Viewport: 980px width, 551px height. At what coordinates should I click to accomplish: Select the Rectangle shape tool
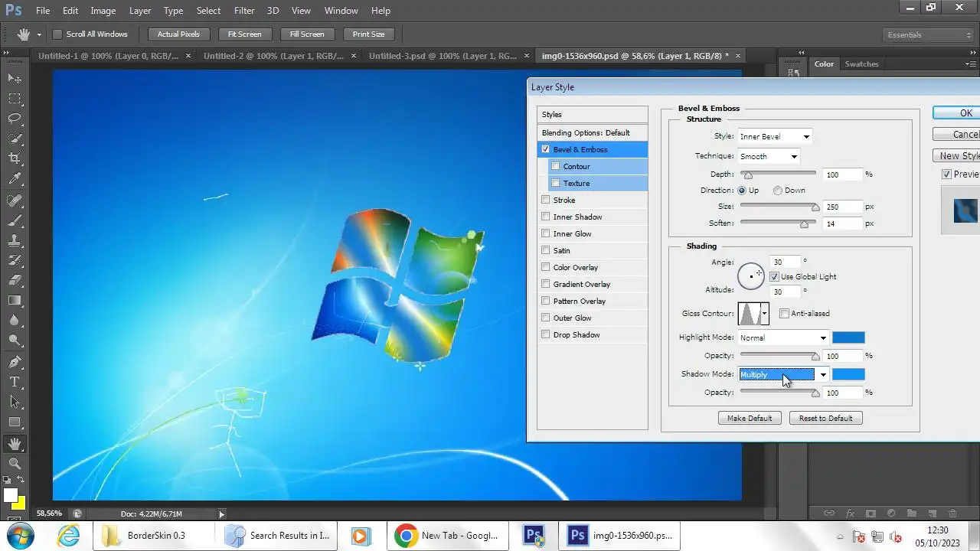click(15, 422)
